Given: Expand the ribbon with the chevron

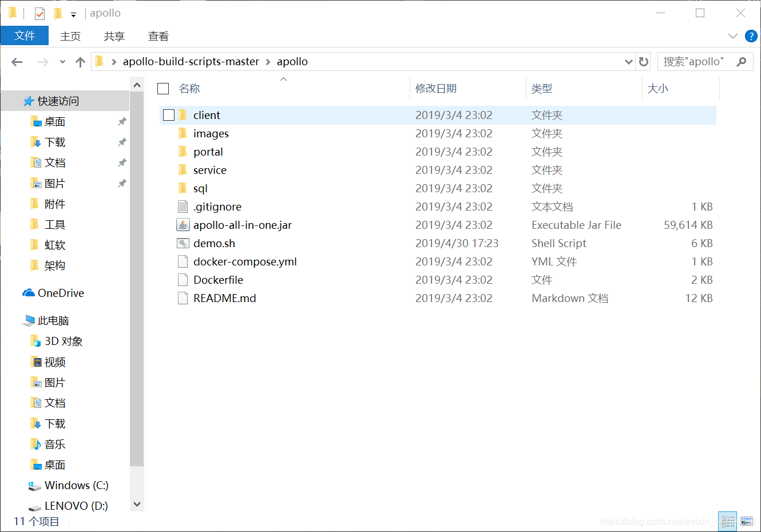Looking at the screenshot, I should pos(732,36).
